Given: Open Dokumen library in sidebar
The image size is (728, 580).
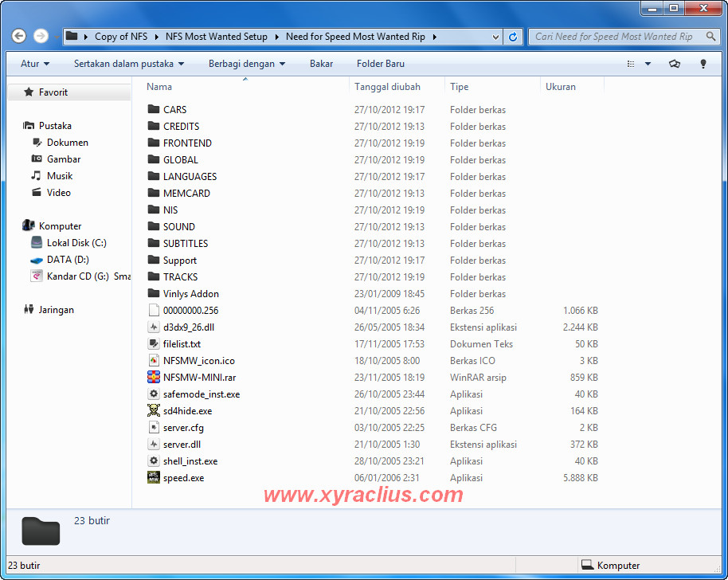Looking at the screenshot, I should (68, 142).
